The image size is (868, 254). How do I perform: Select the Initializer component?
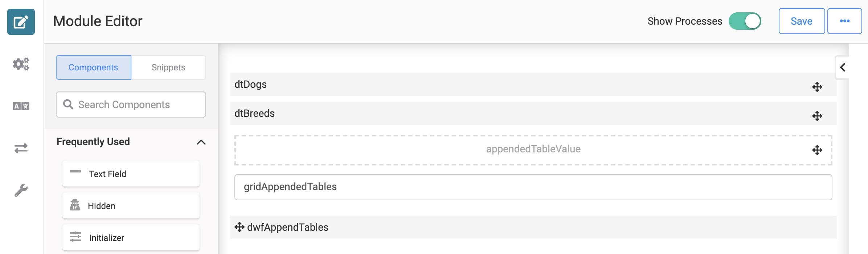coord(131,238)
